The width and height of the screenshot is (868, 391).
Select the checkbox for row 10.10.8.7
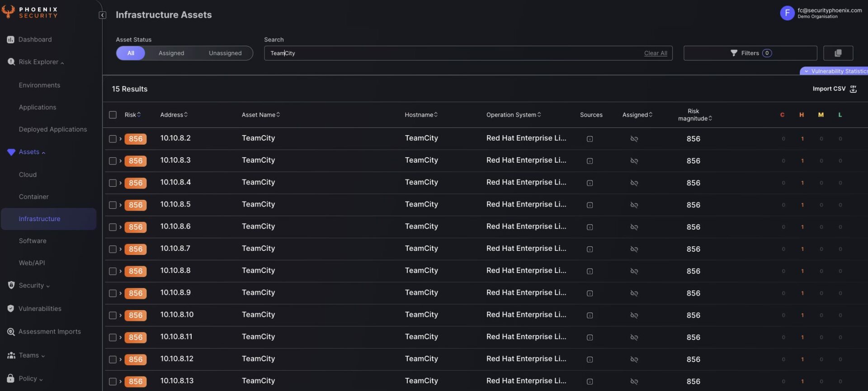(113, 249)
